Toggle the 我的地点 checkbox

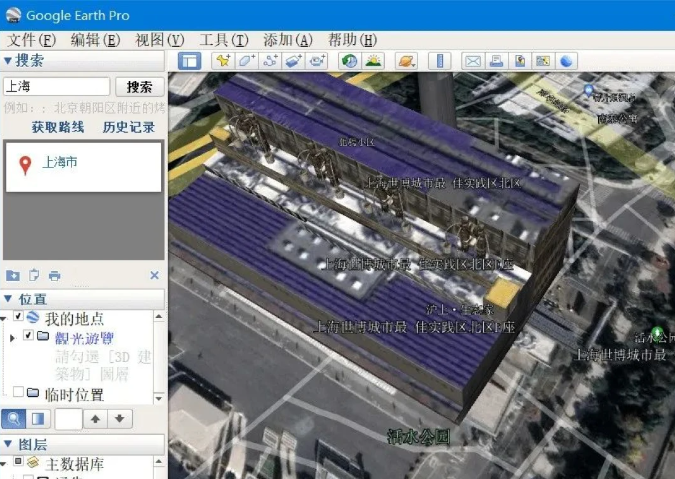(18, 316)
